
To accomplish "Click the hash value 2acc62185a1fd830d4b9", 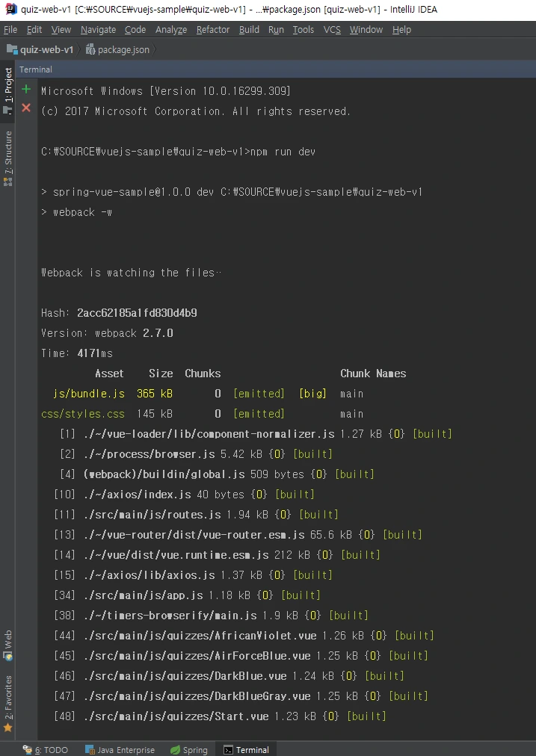I will [x=137, y=314].
